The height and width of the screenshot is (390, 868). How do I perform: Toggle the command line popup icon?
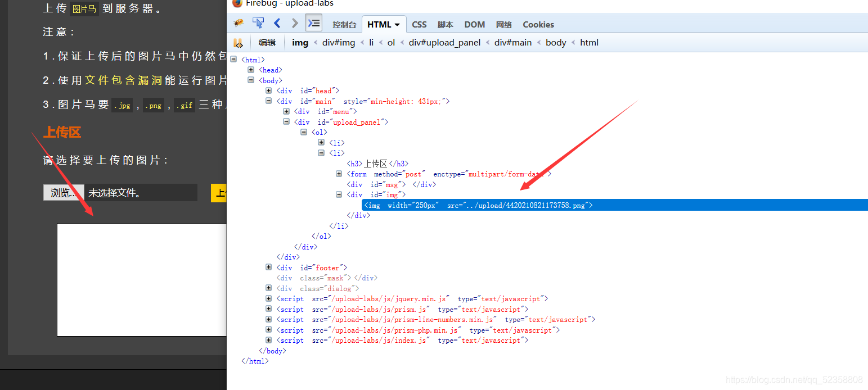pyautogui.click(x=314, y=23)
